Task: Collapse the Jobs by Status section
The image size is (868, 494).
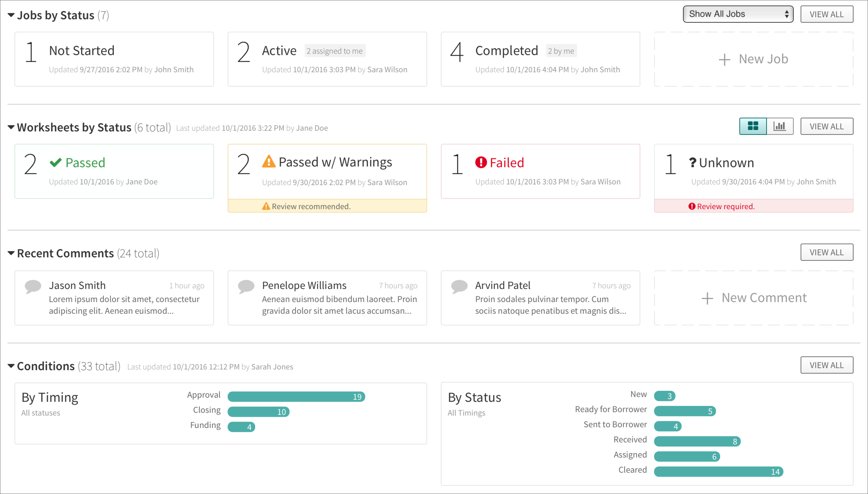Action: [10, 15]
